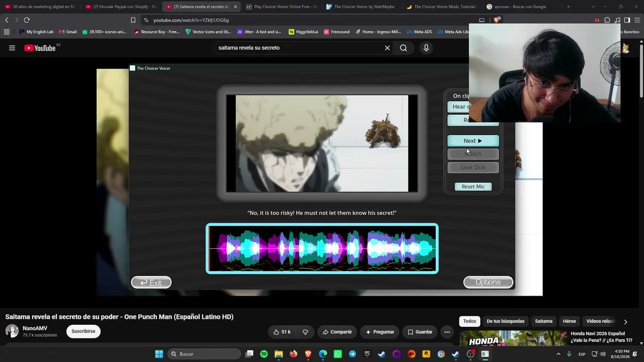This screenshot has width=644, height=362.
Task: Open Firefox from the taskbar
Action: [x=293, y=354]
